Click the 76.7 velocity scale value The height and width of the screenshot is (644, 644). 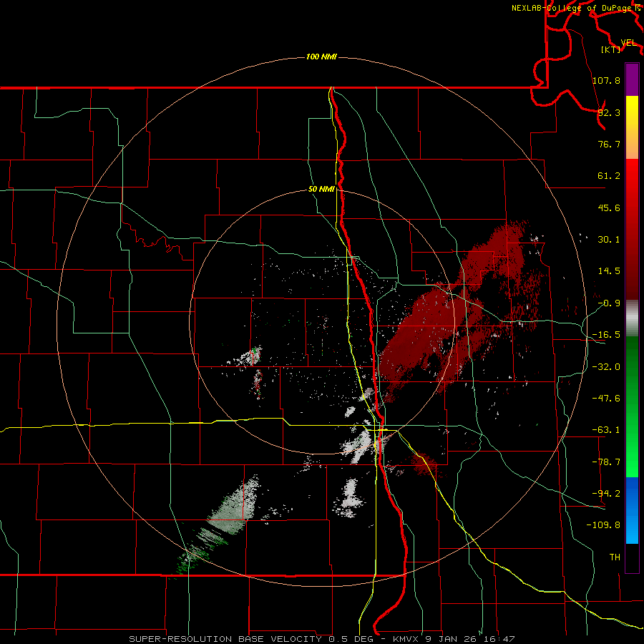609,144
